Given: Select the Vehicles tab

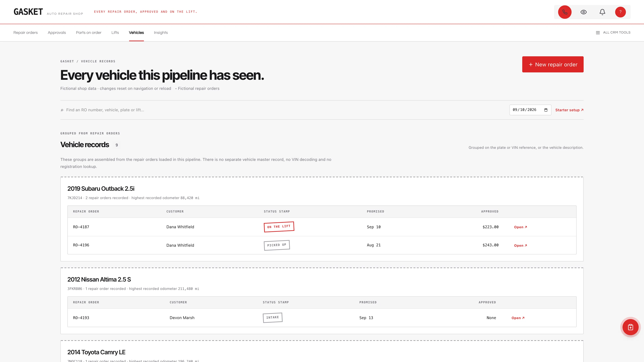Looking at the screenshot, I should (x=136, y=33).
